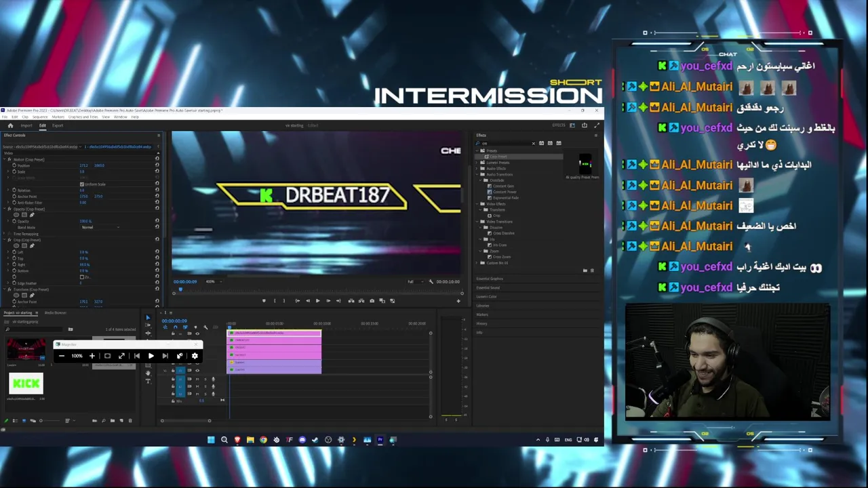Expand Lumetri Presets folder in Effects
The height and width of the screenshot is (488, 868).
tap(477, 163)
